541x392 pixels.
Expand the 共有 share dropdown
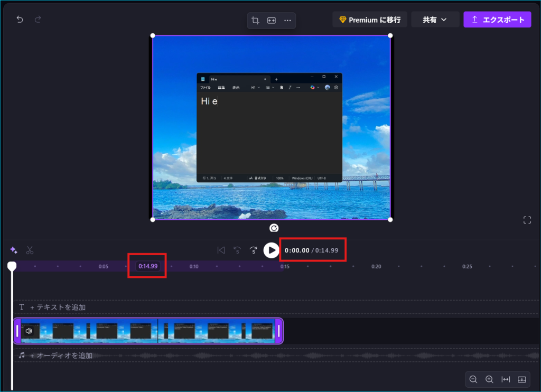click(434, 20)
